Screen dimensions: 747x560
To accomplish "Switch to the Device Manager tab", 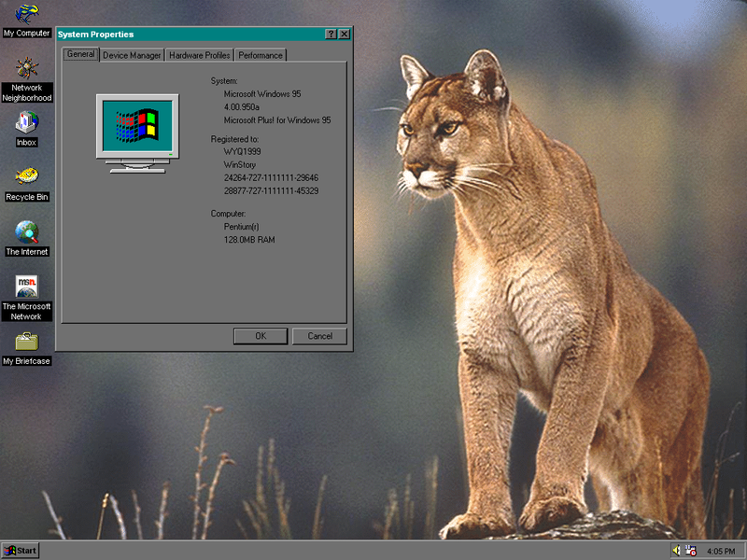I will tap(131, 55).
